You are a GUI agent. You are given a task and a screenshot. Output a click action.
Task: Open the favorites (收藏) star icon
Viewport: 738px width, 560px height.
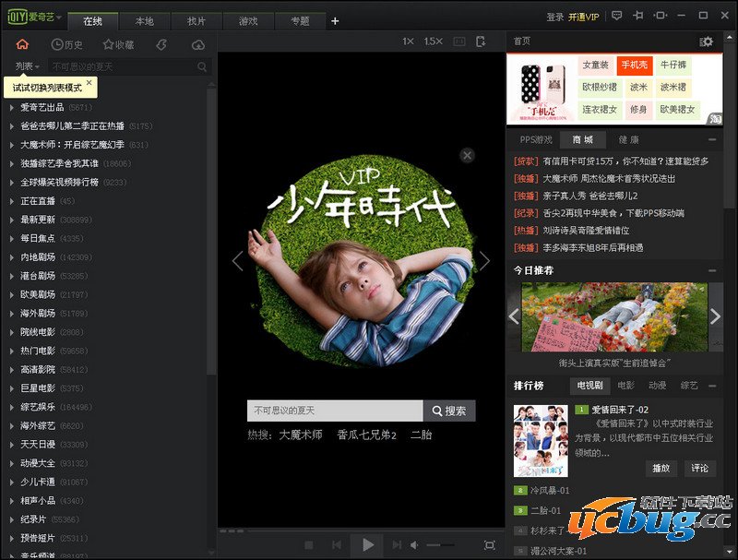118,44
